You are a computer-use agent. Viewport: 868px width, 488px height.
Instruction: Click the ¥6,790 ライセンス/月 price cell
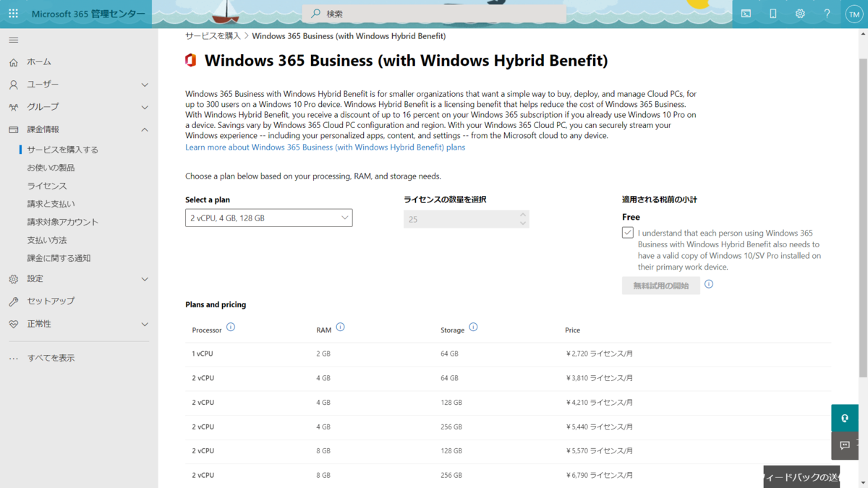point(599,476)
